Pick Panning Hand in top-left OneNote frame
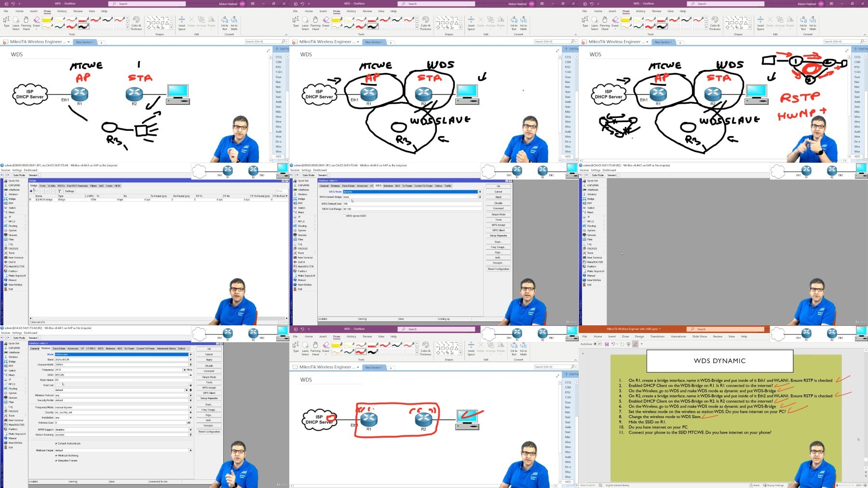868x488 pixels. tap(26, 23)
